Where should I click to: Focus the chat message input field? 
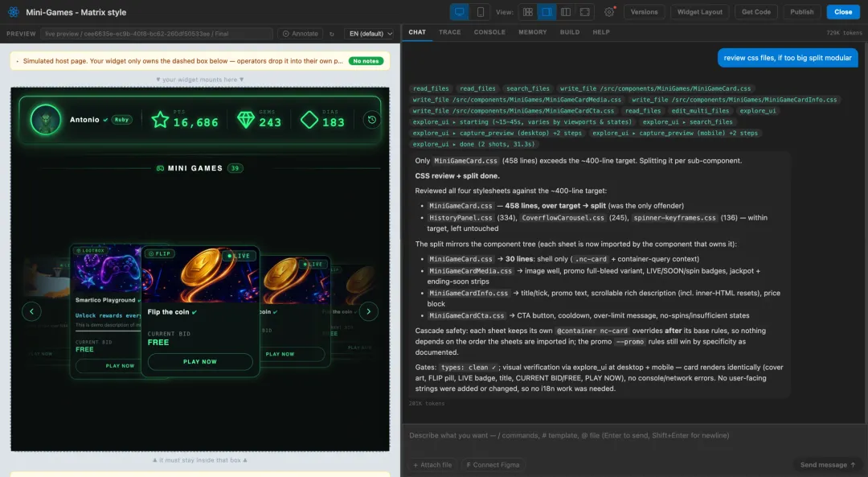[634, 435]
